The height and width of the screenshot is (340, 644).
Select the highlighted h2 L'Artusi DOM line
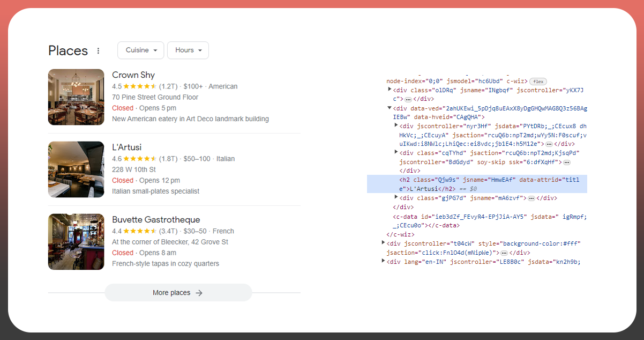[477, 184]
